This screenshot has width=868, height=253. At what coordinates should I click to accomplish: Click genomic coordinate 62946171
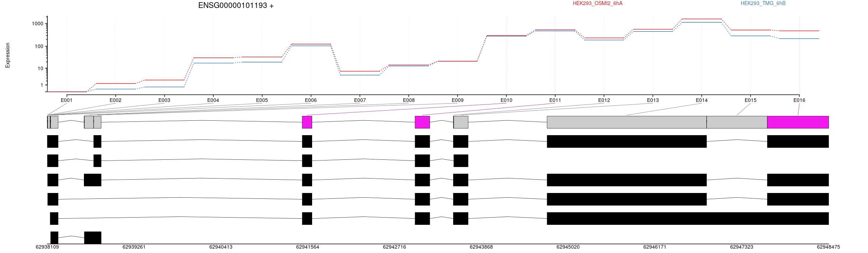pos(655,247)
